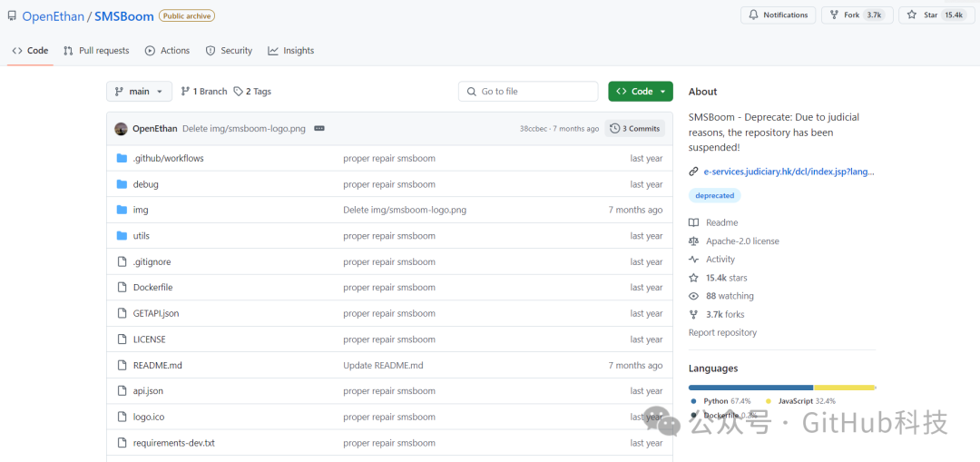Star the repository with Star button

[936, 15]
